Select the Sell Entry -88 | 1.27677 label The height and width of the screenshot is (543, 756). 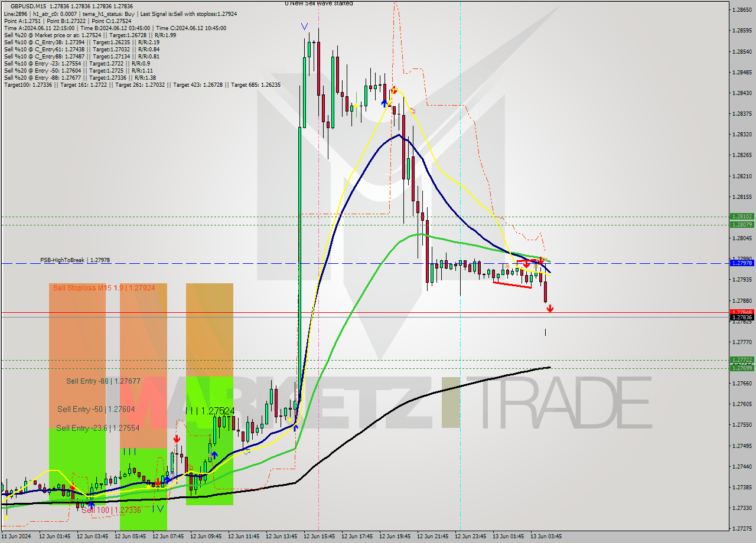[103, 381]
